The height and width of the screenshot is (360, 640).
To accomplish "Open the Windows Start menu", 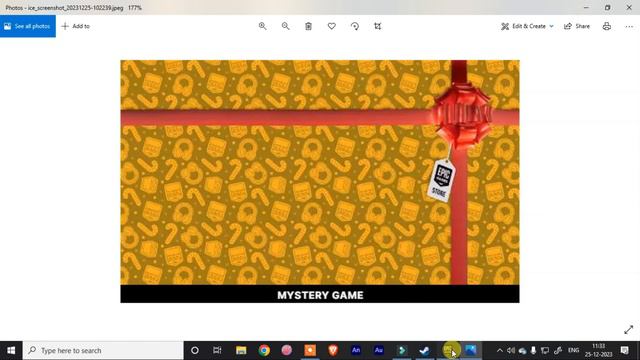I will [x=11, y=350].
